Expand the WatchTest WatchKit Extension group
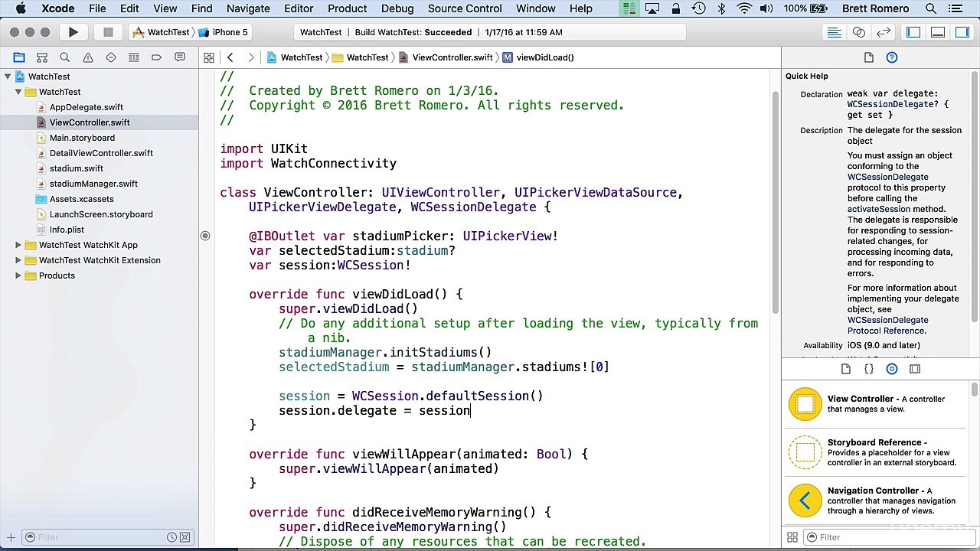980x551 pixels. [x=18, y=260]
